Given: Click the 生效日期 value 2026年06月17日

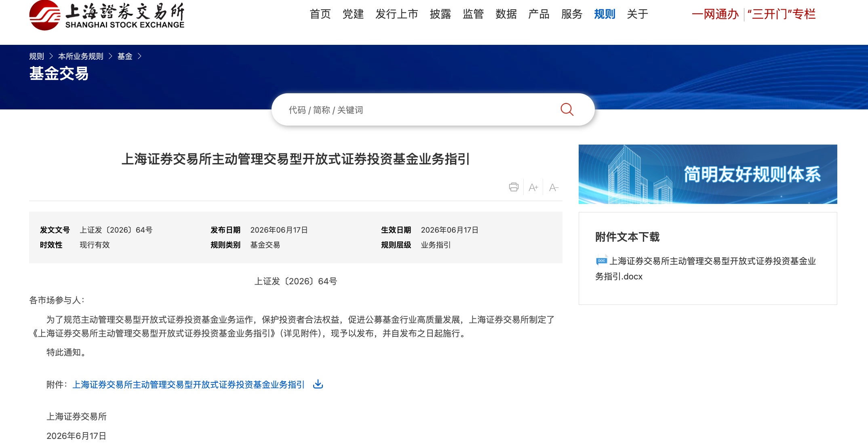Looking at the screenshot, I should pos(449,230).
